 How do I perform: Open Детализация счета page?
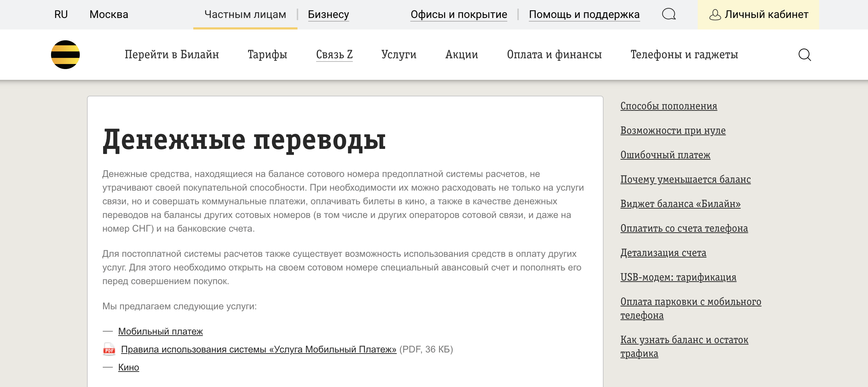[x=663, y=253]
